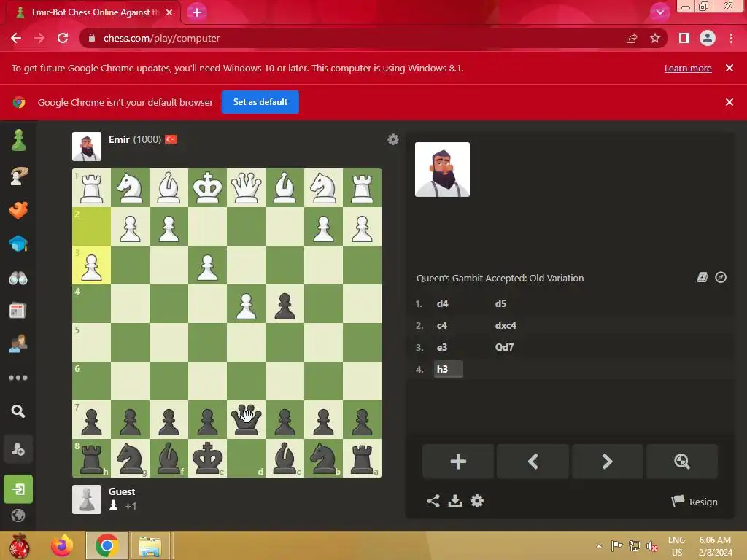747x560 pixels.
Task: Click the Guest player name
Action: point(122,492)
